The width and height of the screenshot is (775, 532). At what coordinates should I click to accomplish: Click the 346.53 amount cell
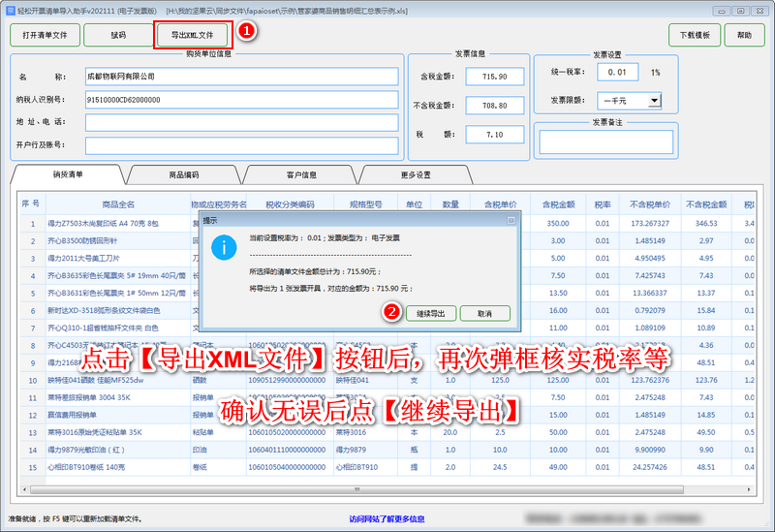point(706,224)
